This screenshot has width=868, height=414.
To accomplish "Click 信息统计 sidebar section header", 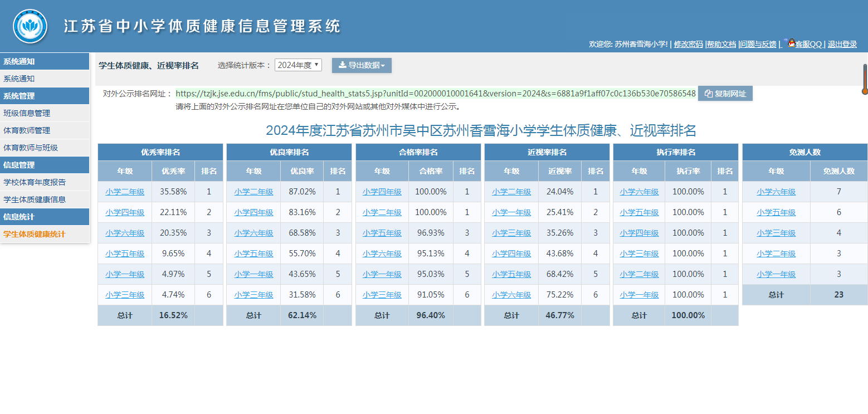I will (x=45, y=217).
